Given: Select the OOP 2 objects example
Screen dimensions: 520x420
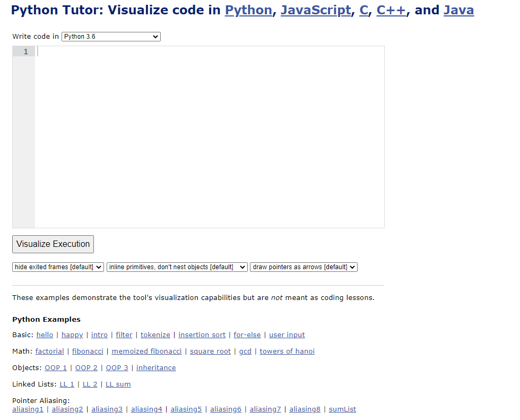Looking at the screenshot, I should pyautogui.click(x=86, y=368).
